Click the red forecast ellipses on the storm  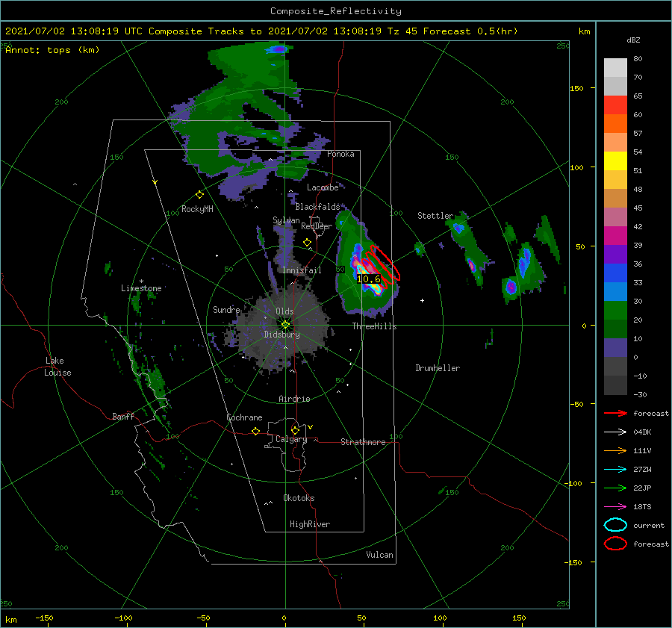coord(383,265)
